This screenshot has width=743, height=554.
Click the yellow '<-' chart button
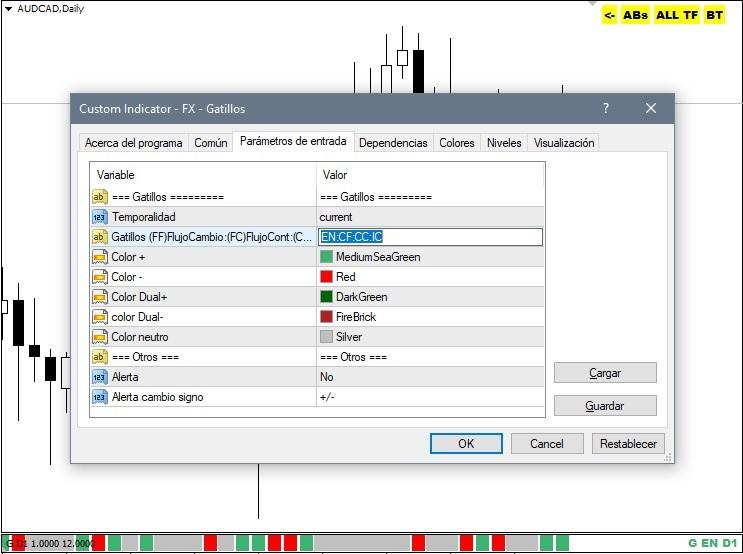[x=609, y=15]
